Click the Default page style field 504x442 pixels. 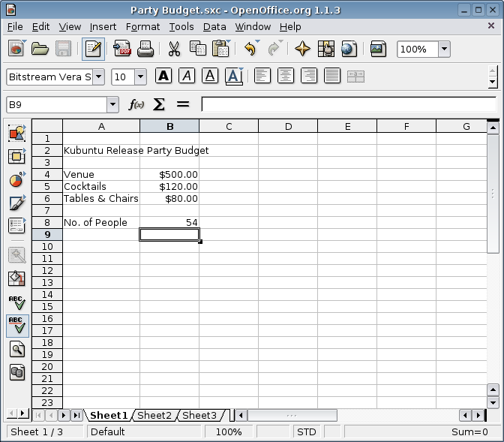[144, 431]
